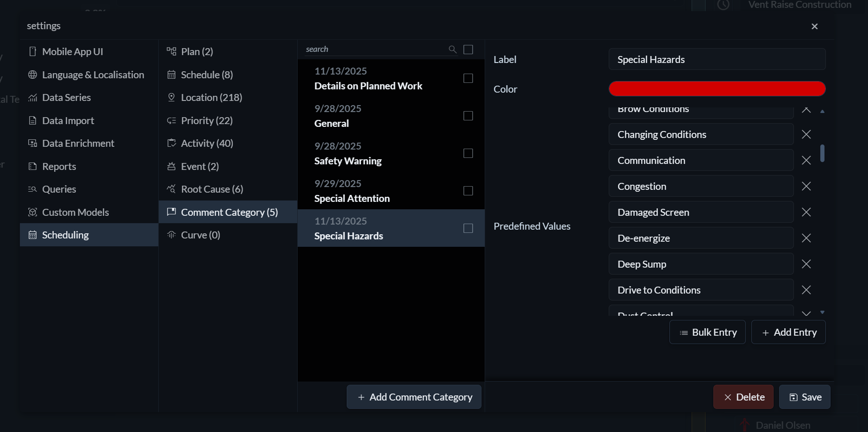
Task: Select the Scheduling settings section
Action: tap(89, 235)
